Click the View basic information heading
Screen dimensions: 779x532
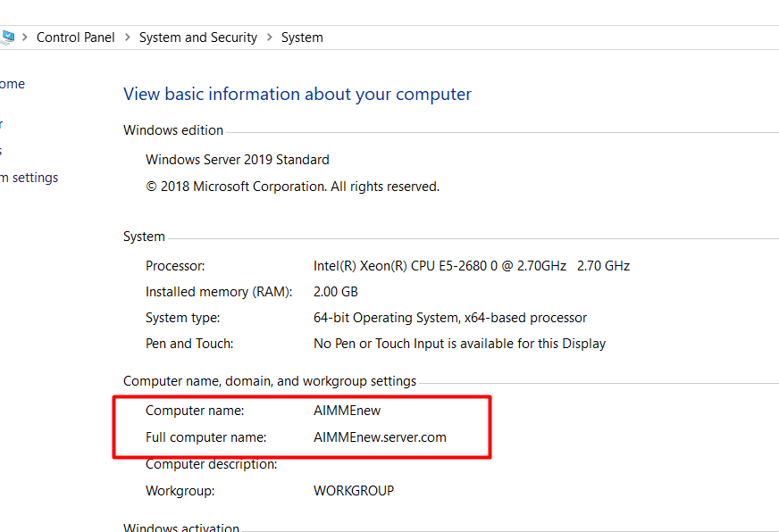(x=297, y=94)
